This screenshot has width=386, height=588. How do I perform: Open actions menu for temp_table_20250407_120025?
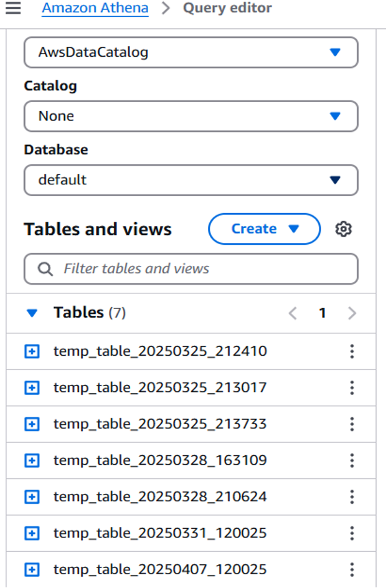tap(352, 569)
